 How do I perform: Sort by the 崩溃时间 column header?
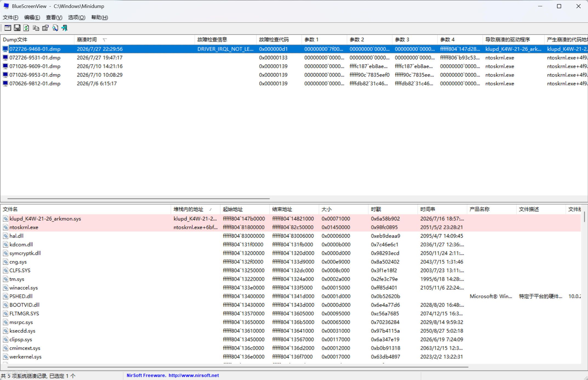tap(134, 40)
